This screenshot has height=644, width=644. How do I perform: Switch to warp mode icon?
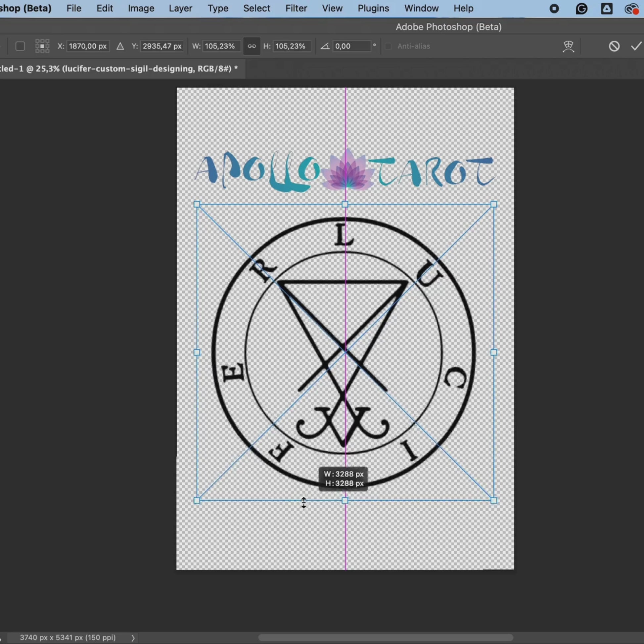coord(568,46)
